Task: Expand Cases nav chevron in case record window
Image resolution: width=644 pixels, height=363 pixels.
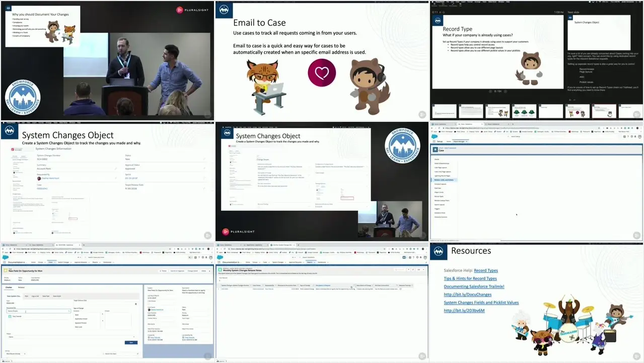Action: click(x=55, y=262)
